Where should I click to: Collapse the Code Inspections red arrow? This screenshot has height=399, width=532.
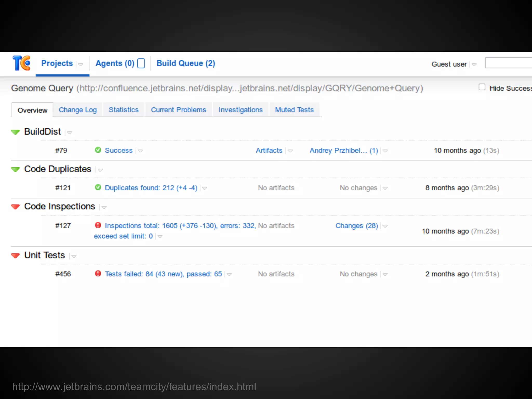click(x=16, y=207)
